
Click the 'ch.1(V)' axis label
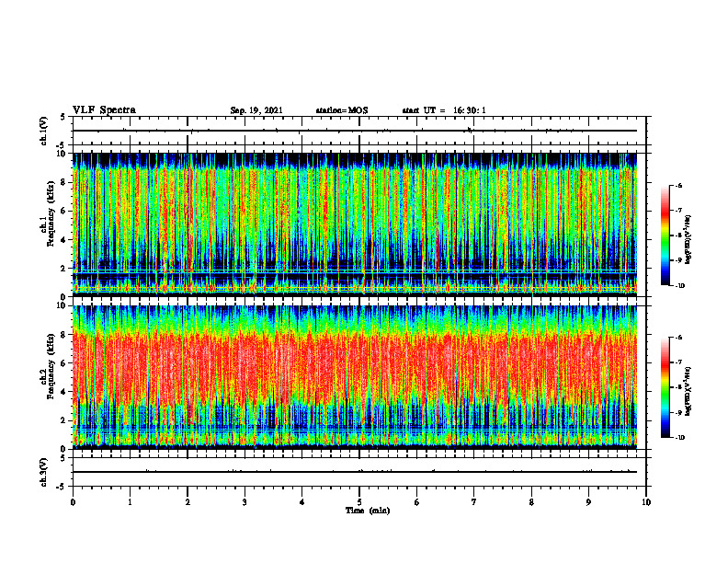click(x=43, y=131)
